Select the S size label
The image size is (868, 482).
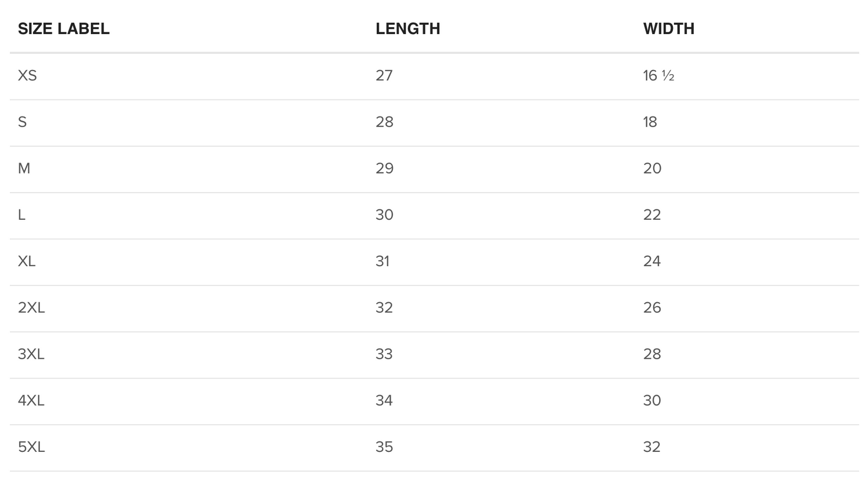[x=22, y=122]
